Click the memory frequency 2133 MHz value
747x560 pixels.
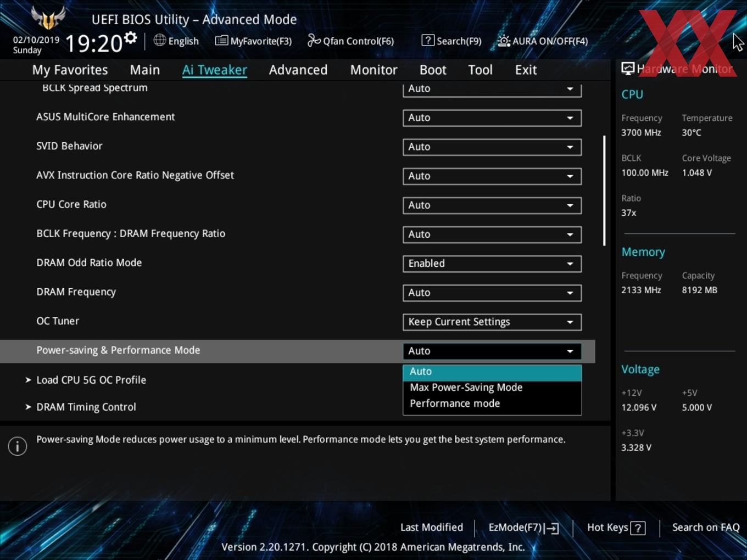point(641,290)
